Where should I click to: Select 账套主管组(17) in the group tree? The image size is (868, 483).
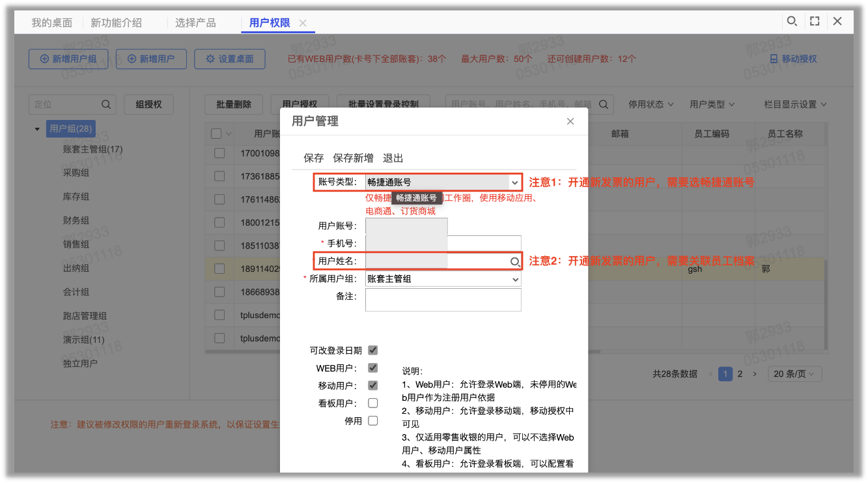[92, 149]
